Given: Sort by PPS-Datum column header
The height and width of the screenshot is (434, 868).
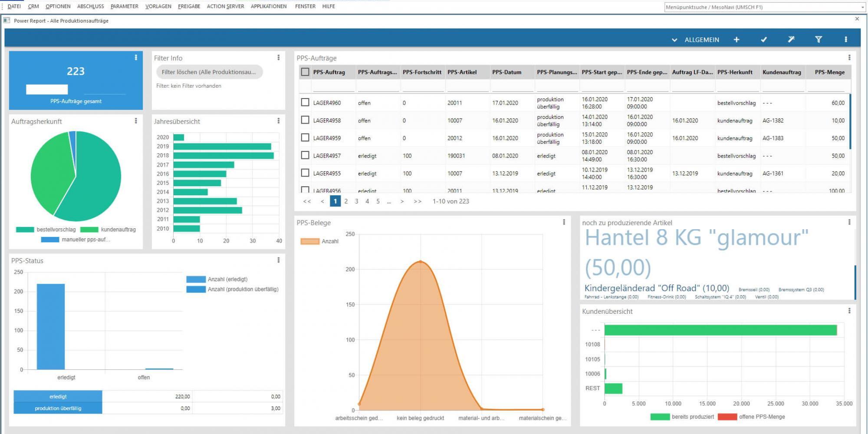Looking at the screenshot, I should pyautogui.click(x=506, y=72).
